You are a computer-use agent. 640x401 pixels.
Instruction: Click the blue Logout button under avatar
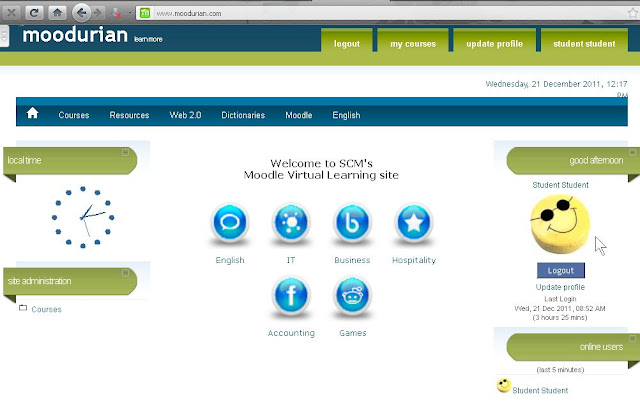(561, 270)
